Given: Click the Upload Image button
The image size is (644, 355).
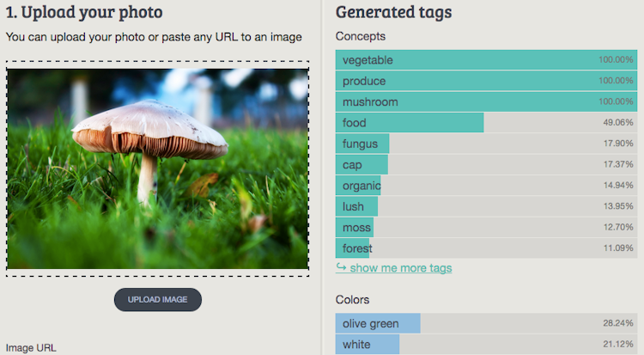Looking at the screenshot, I should pyautogui.click(x=158, y=299).
